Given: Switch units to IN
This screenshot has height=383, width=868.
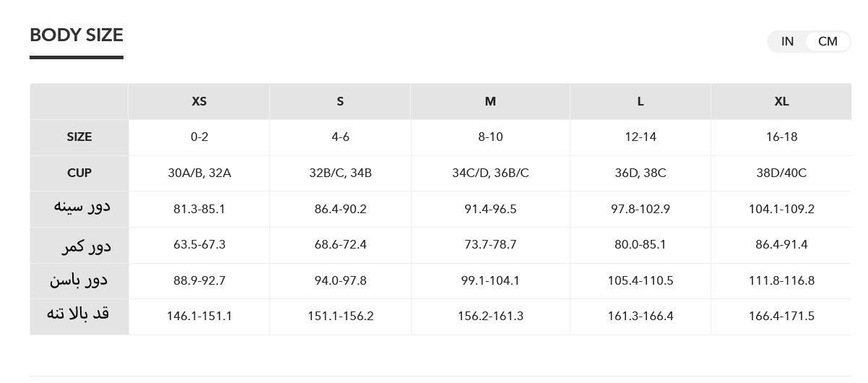Looking at the screenshot, I should [x=787, y=42].
